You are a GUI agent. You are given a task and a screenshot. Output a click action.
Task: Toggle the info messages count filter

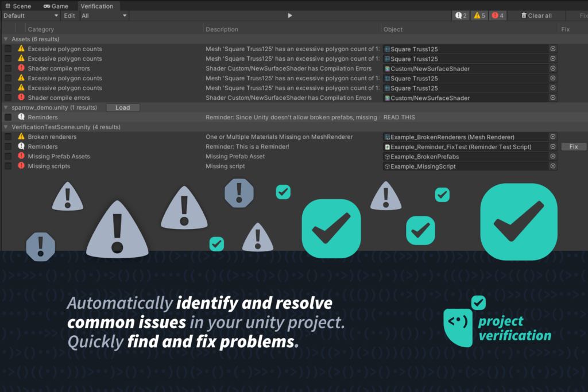click(x=461, y=15)
